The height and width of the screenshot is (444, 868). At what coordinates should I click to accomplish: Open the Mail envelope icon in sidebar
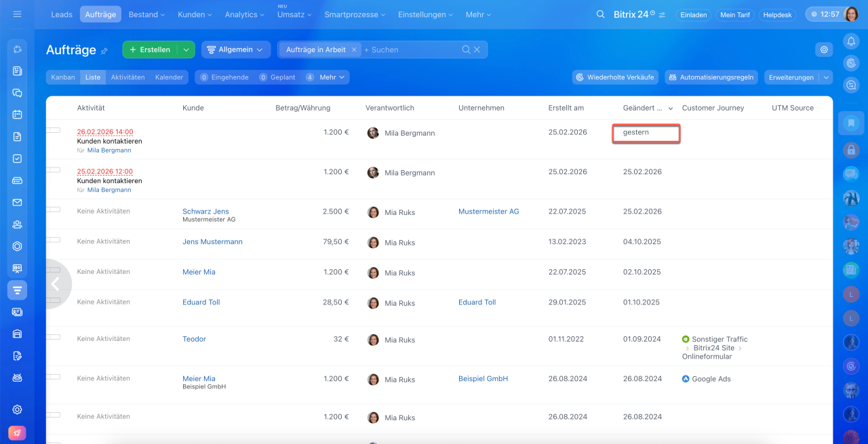pos(18,202)
